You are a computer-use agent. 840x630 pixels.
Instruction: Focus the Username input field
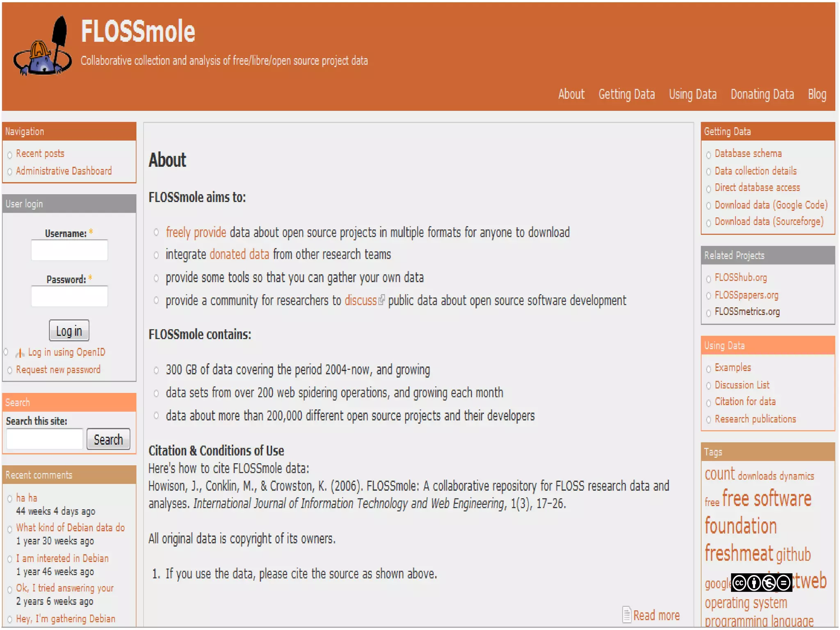coord(69,250)
